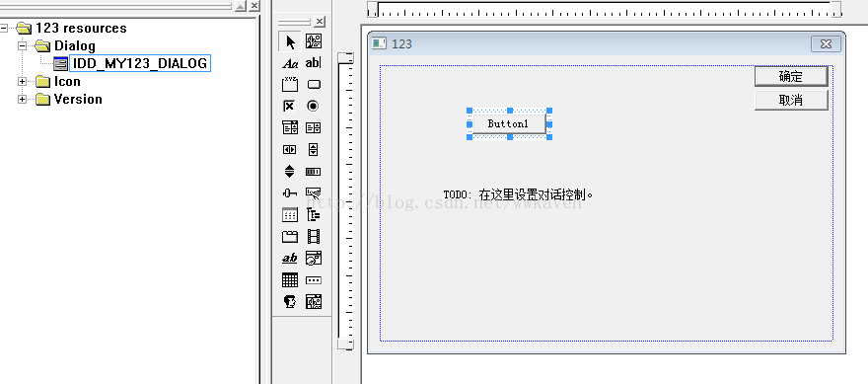Screen dimensions: 868x384
Task: Choose the Rich Edit control tool
Action: pos(290,259)
